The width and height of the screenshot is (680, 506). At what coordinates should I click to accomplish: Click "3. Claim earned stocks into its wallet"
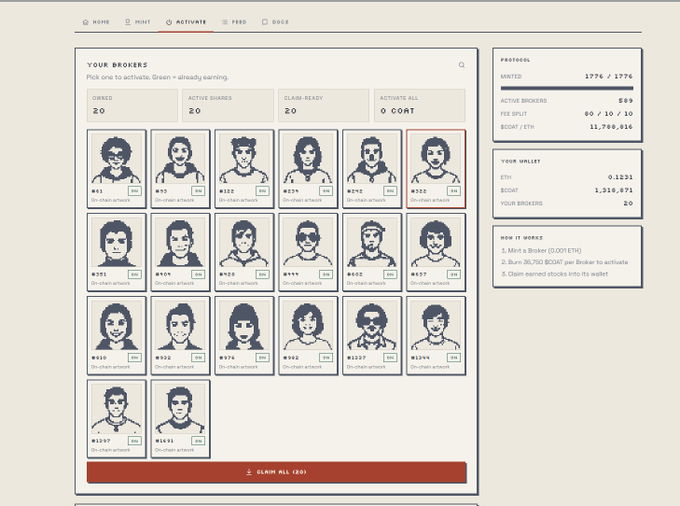[554, 274]
